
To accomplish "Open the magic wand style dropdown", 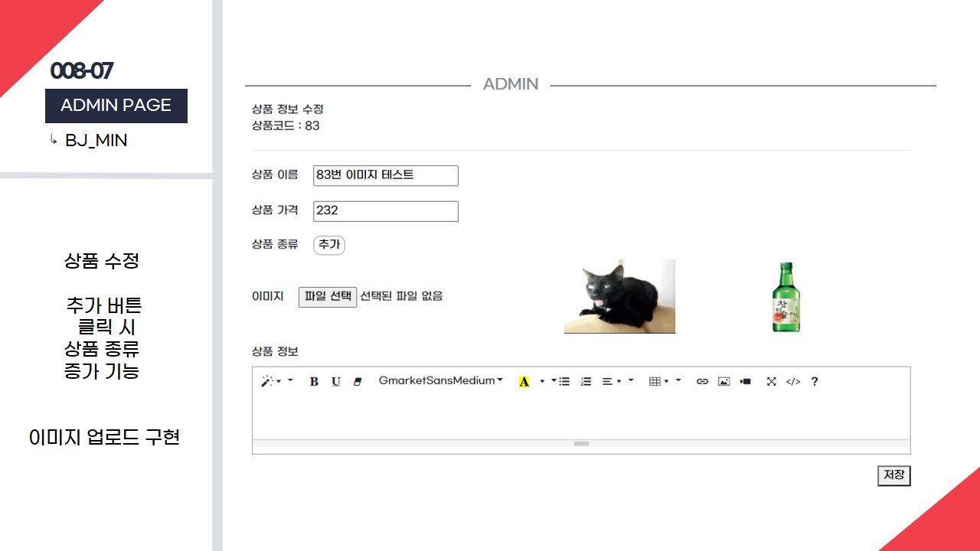I will tap(271, 381).
